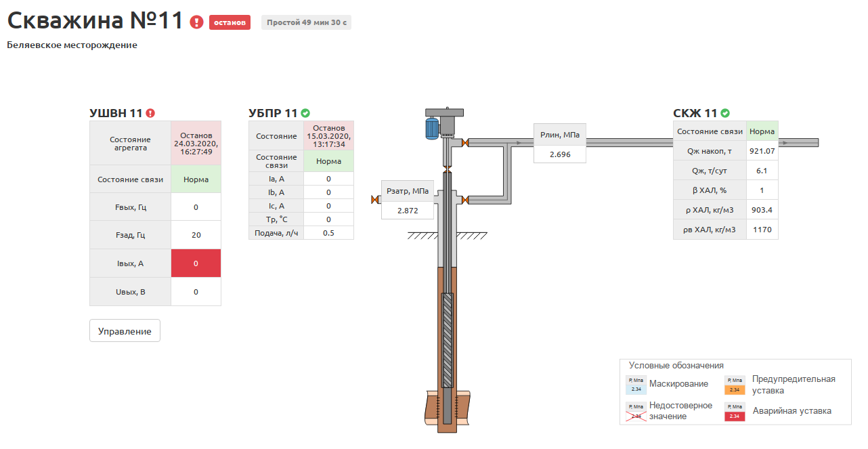
Task: Click the upper orange valve on the flow line
Action: [466, 143]
